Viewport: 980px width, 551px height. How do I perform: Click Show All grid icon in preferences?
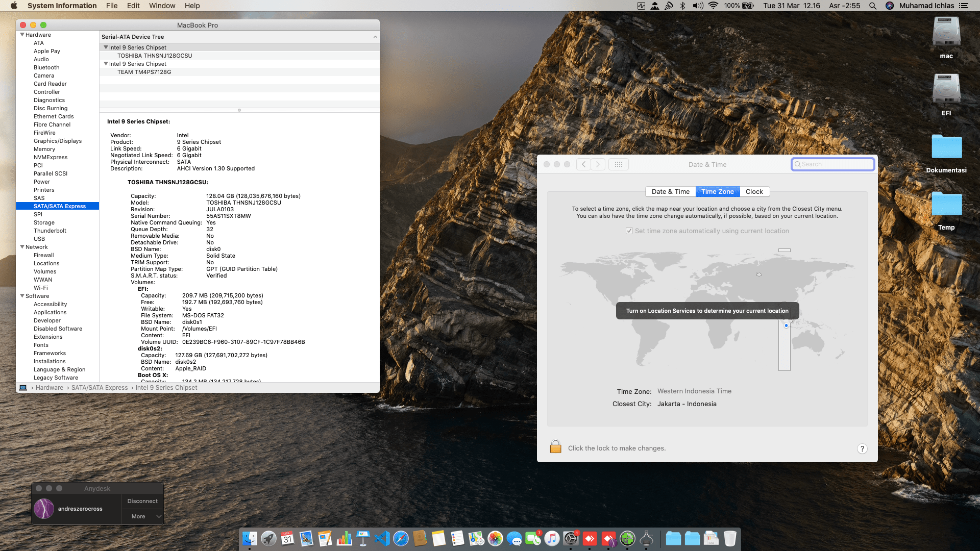(x=618, y=164)
